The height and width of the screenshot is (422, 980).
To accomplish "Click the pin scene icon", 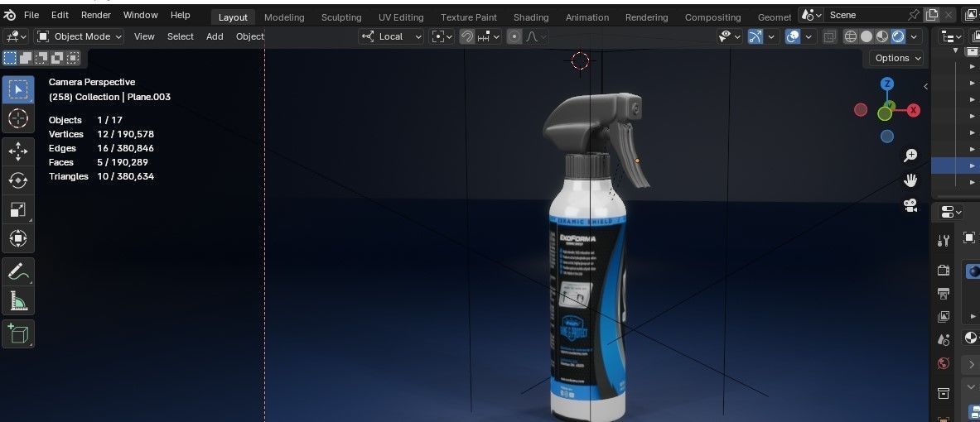I will [x=914, y=15].
